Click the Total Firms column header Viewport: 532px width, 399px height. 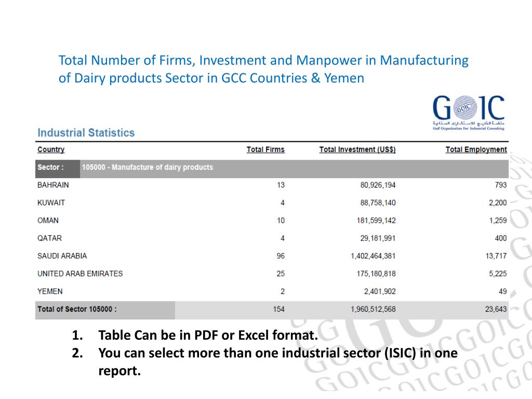(265, 150)
